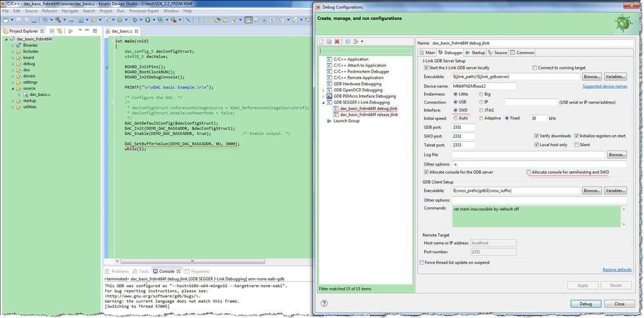Open Project Explorer view menu dropdown
Image resolution: width=644 pixels, height=318 pixels.
pos(80,30)
